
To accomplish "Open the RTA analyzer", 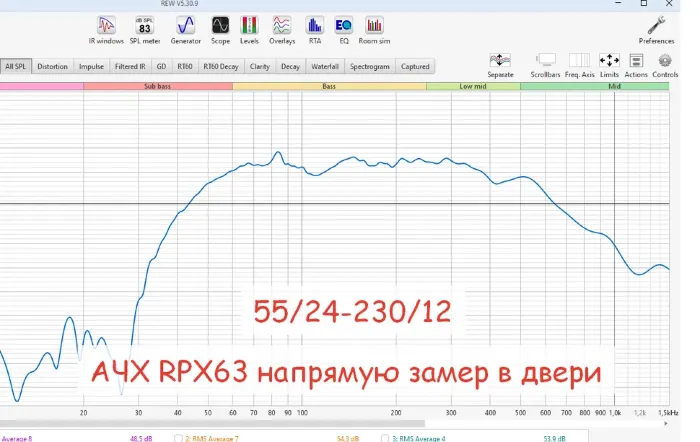I will (x=315, y=30).
